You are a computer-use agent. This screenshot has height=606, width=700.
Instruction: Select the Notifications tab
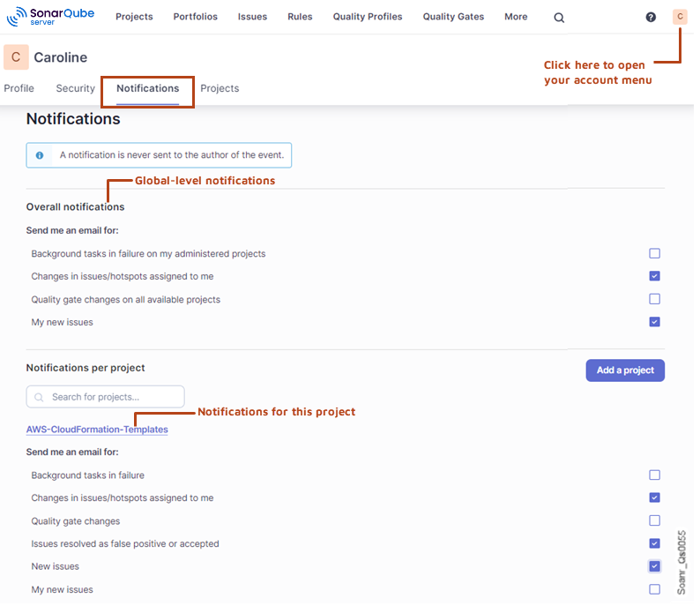149,89
